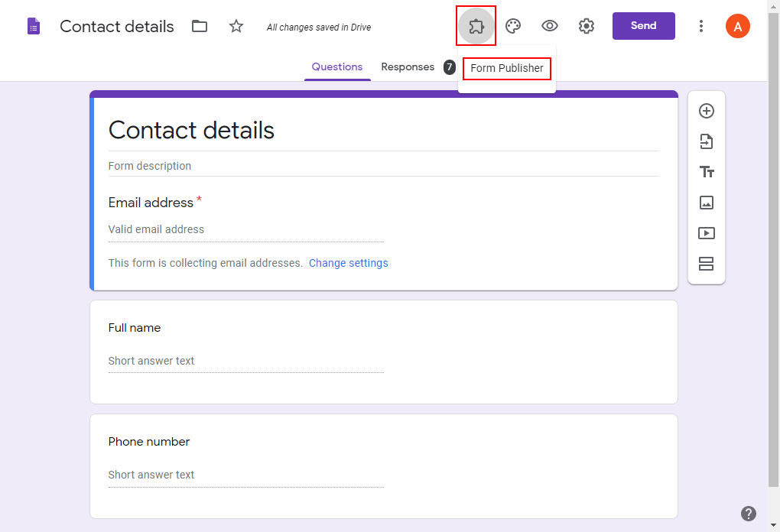Add title and description icon
This screenshot has width=780, height=532.
pyautogui.click(x=707, y=172)
